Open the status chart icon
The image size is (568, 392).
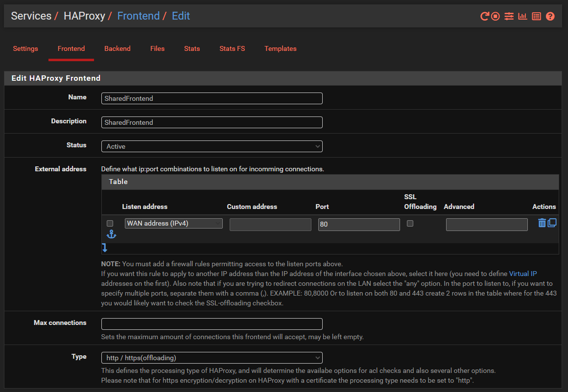[522, 16]
